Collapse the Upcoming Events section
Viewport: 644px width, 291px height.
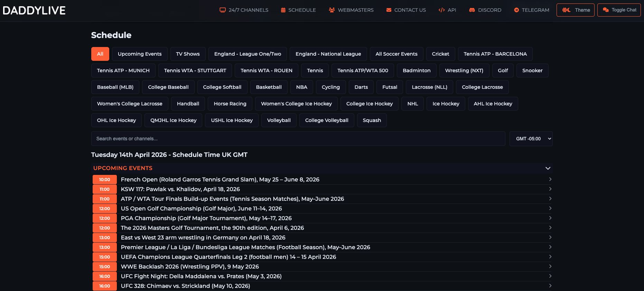(548, 168)
